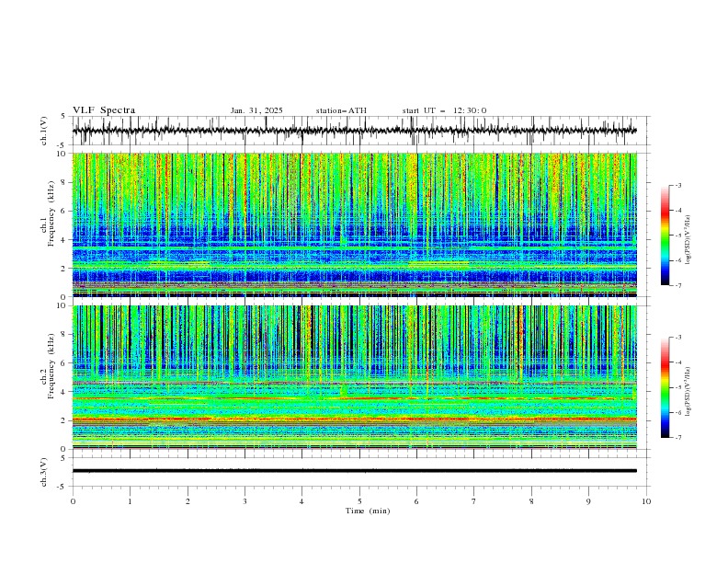The width and height of the screenshot is (728, 563).
Task: Click the ch.1 "Frequency (kHz)" axis label
Action: tap(51, 214)
